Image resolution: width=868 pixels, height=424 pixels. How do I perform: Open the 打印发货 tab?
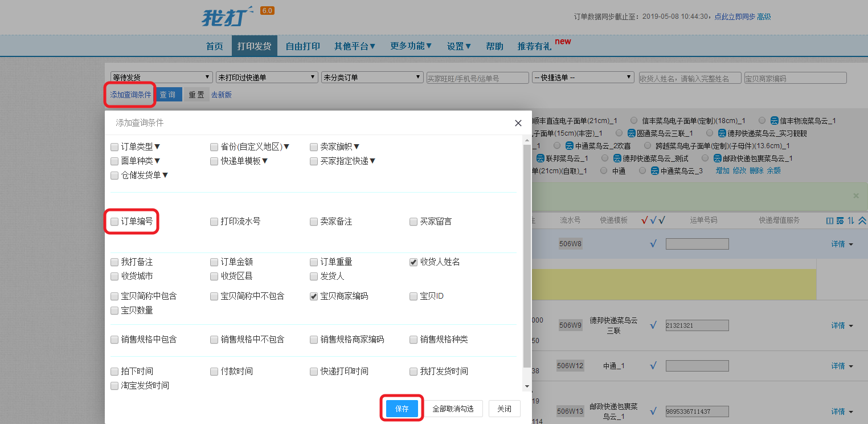point(255,46)
